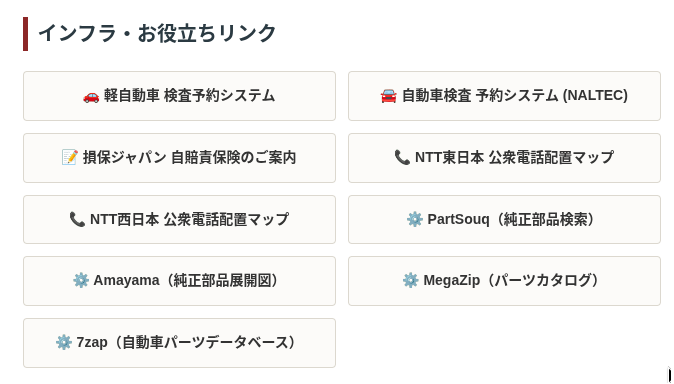
Task: Open NTT西日本 公衆電話配置マップ link
Action: click(179, 219)
